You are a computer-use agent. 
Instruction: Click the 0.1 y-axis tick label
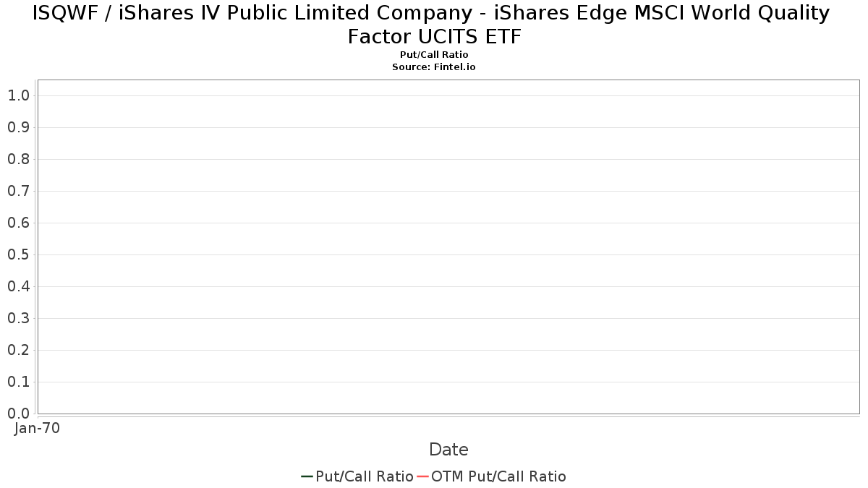18,382
